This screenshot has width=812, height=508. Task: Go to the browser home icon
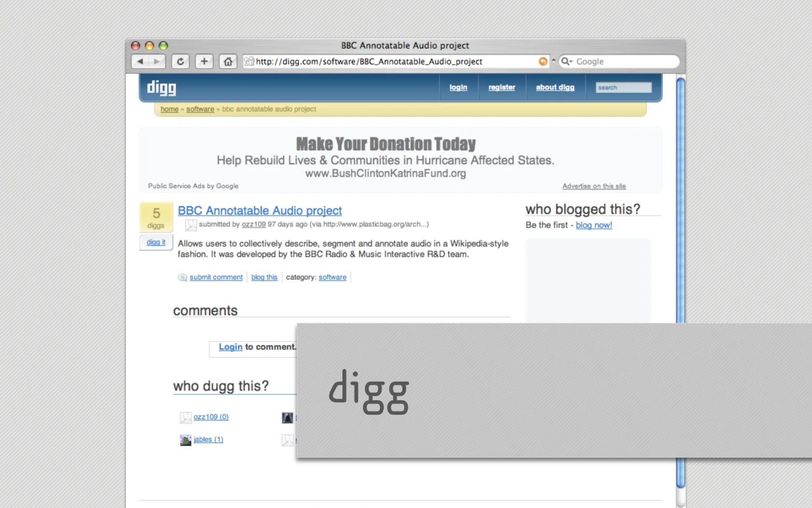pyautogui.click(x=228, y=61)
